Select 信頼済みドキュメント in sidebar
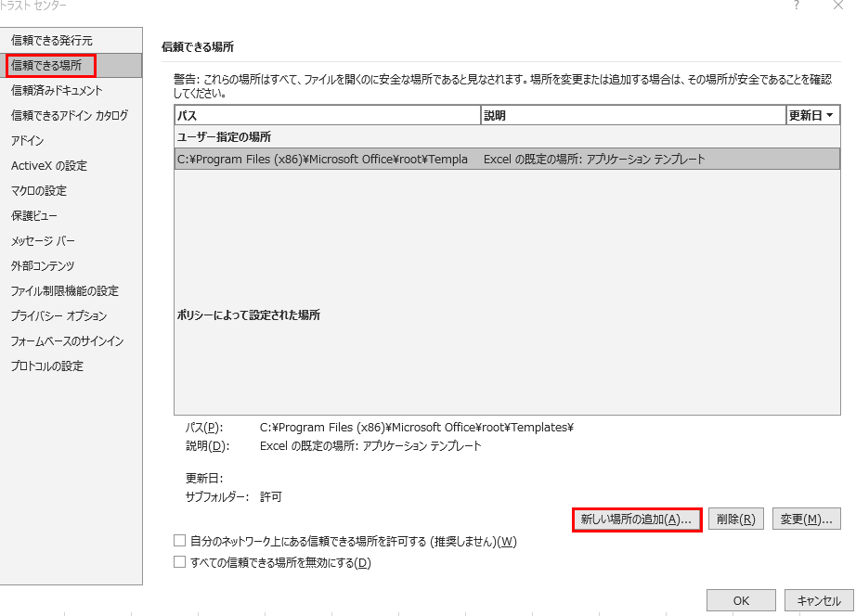 (57, 91)
